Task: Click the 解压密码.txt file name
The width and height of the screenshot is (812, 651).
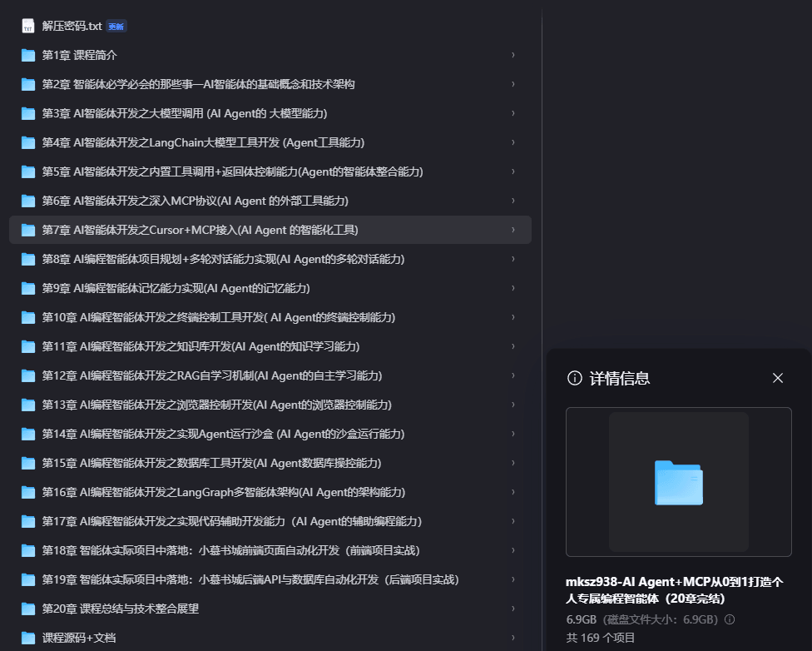Action: pos(72,26)
